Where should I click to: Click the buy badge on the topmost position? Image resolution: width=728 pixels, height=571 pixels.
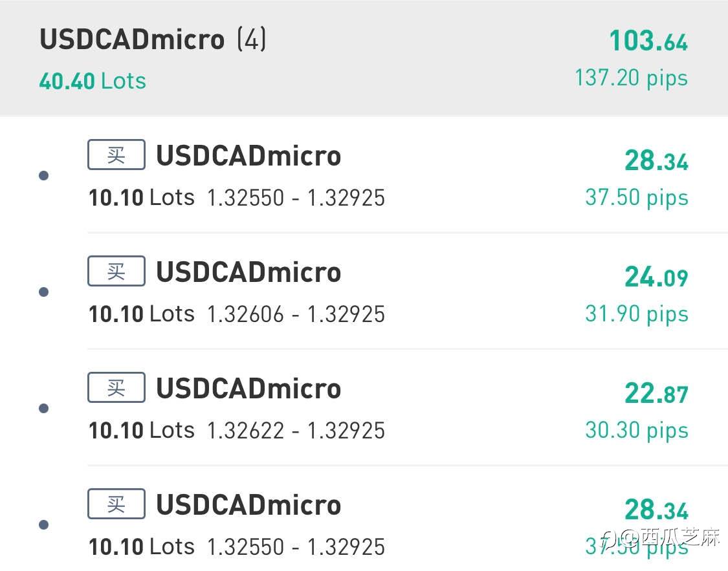[116, 155]
